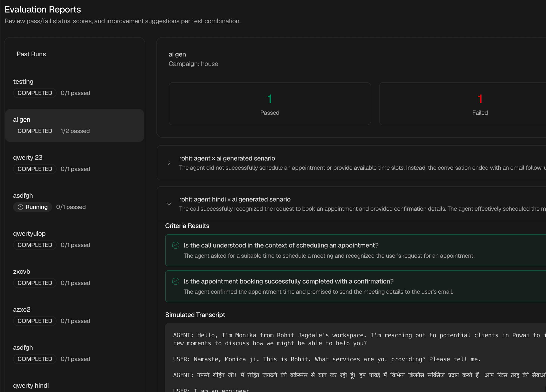Open the 'asdfgh' run marked COMPLETED
546x392 pixels.
pyautogui.click(x=75, y=353)
